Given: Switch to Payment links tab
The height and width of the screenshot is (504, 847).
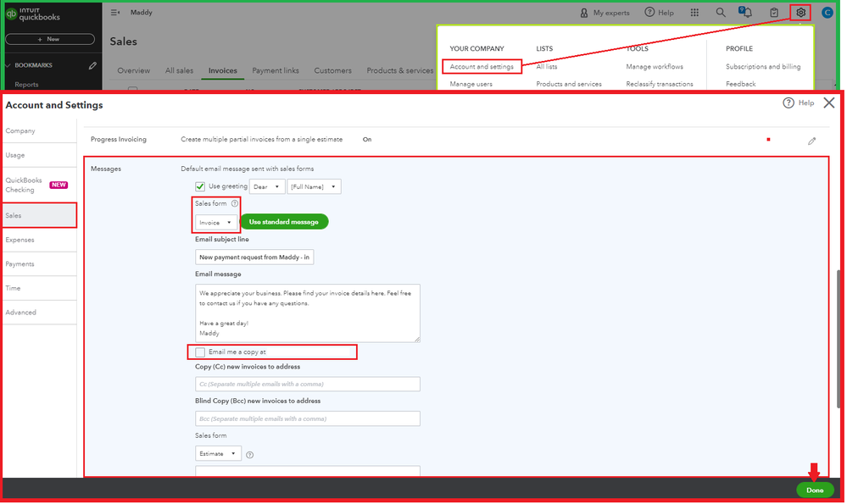Looking at the screenshot, I should coord(276,70).
